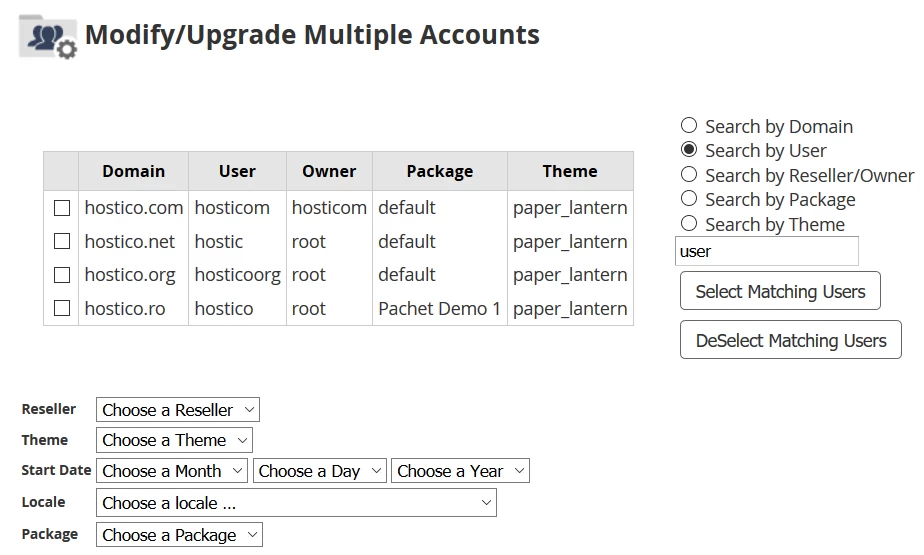The width and height of the screenshot is (924, 555).
Task: Click the search text field containing 'user'
Action: pos(766,252)
